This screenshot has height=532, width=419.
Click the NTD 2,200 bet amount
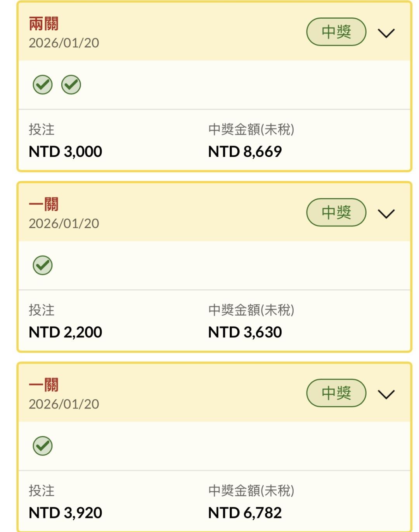point(65,332)
